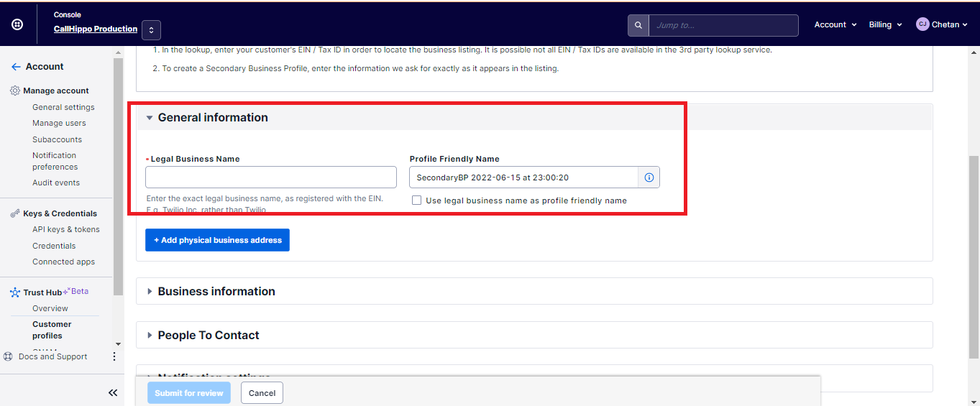Open Audit events in sidebar
This screenshot has width=980, height=406.
[x=56, y=183]
